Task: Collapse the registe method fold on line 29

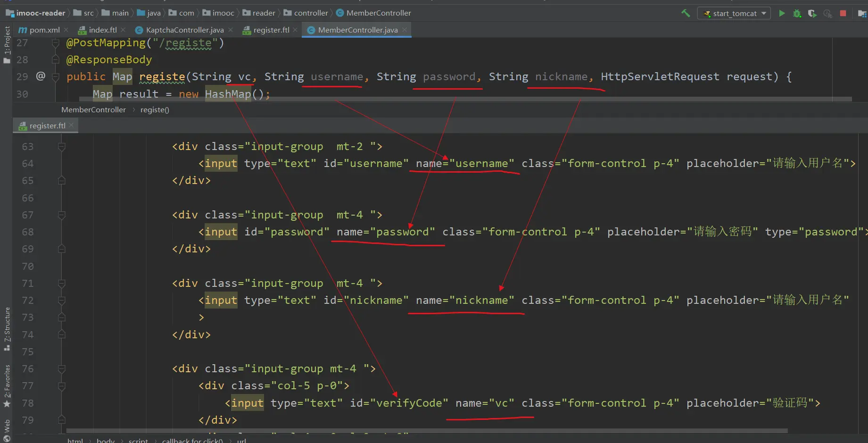Action: [56, 76]
